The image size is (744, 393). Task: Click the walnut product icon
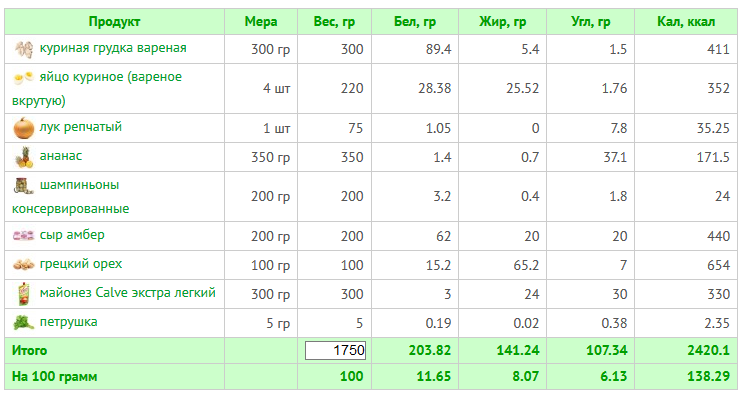(23, 264)
